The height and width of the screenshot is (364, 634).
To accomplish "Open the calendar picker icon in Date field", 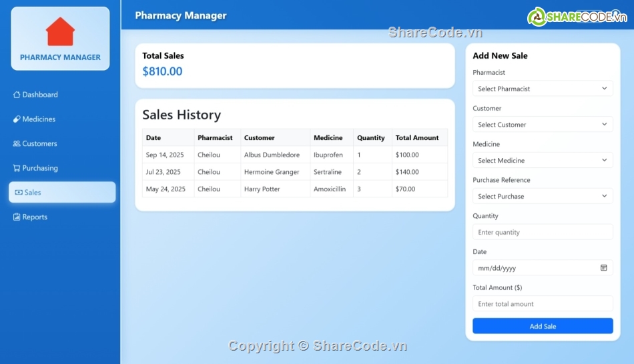I will [x=603, y=268].
